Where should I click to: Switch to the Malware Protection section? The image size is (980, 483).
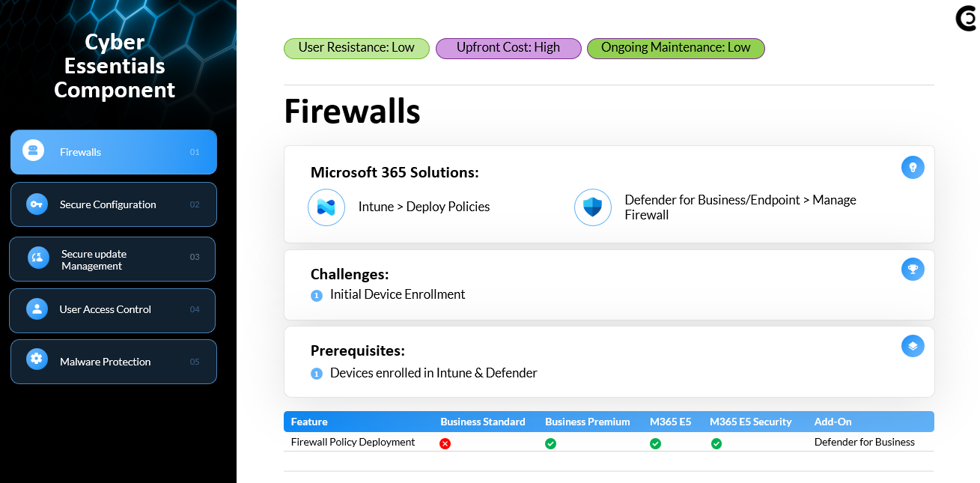pos(114,361)
